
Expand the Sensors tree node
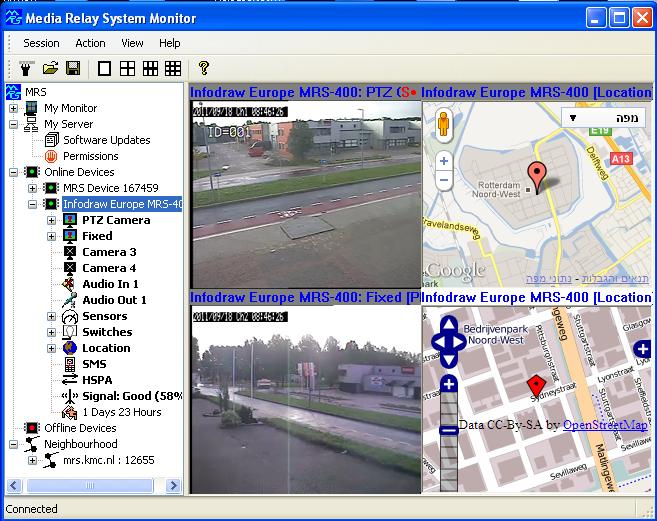click(x=52, y=316)
